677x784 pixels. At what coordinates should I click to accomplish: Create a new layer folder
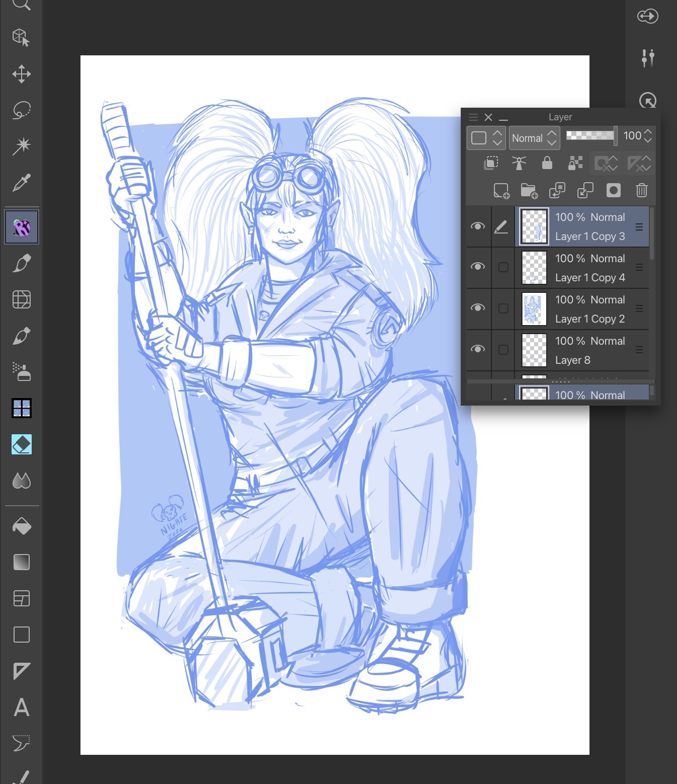coord(529,191)
